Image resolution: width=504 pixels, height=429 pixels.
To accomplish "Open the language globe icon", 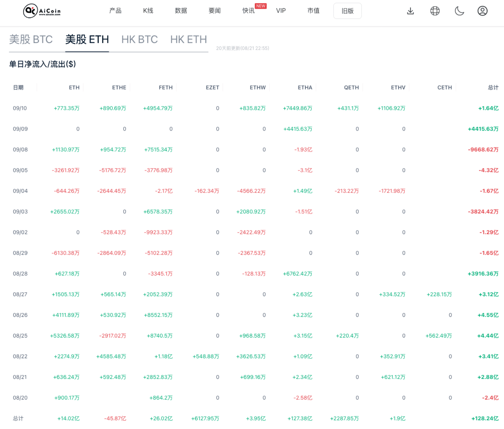I will click(435, 11).
